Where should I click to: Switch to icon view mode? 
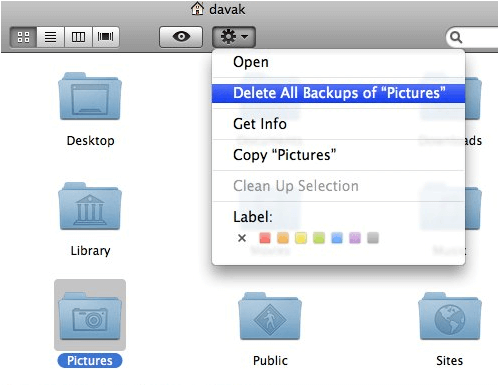pyautogui.click(x=23, y=37)
